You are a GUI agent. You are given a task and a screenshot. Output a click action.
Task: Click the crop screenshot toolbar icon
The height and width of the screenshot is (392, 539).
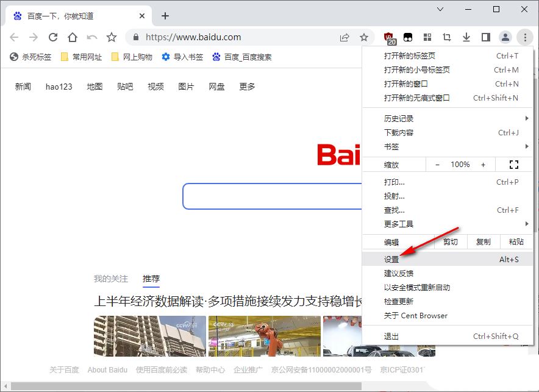click(x=447, y=37)
